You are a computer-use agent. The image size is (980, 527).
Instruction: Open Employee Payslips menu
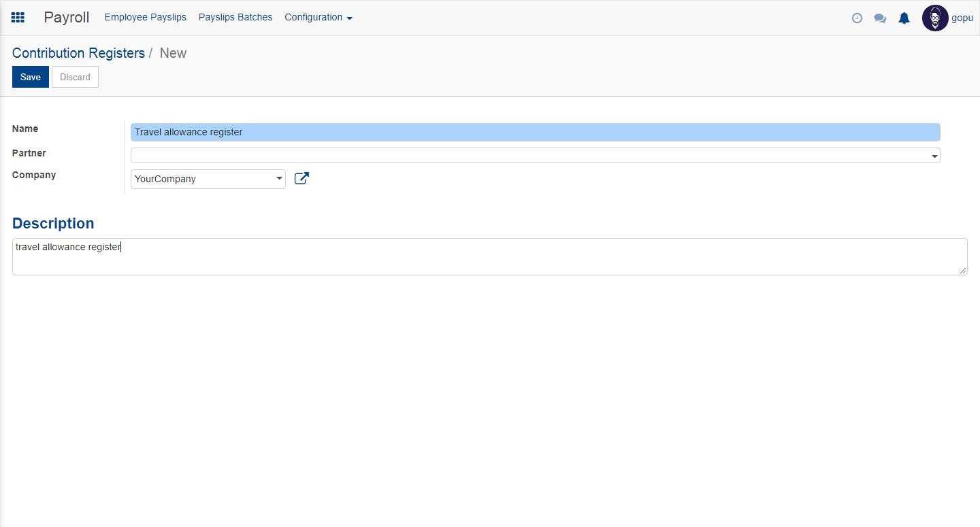click(x=145, y=18)
